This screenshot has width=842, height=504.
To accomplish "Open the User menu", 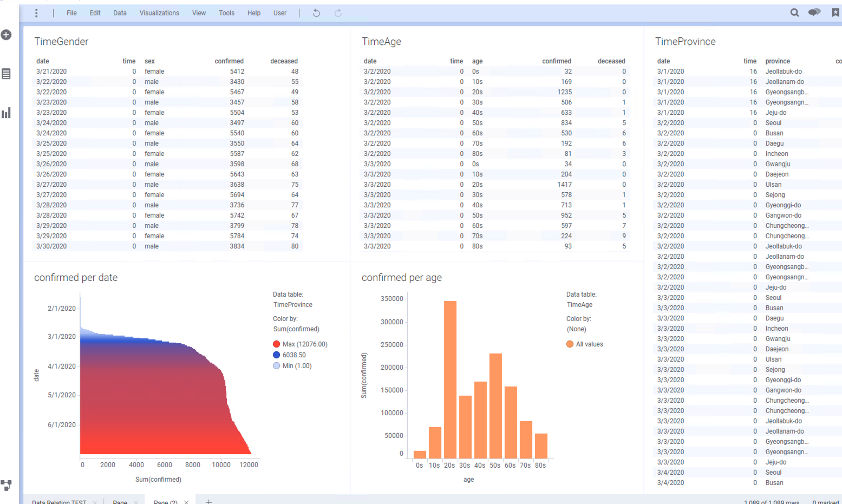I will click(280, 13).
